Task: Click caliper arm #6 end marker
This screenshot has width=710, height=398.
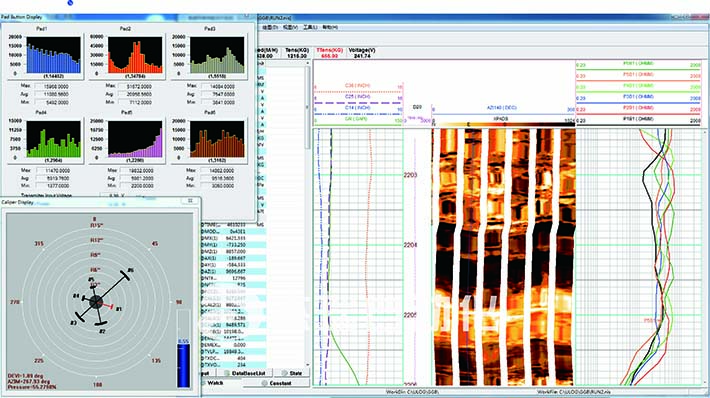Action: (125, 275)
